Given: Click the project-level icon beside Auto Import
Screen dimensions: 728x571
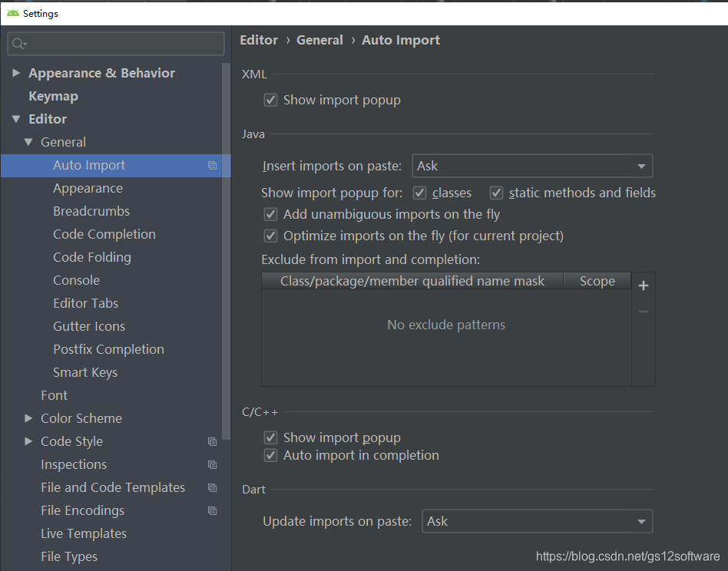Looking at the screenshot, I should [212, 166].
